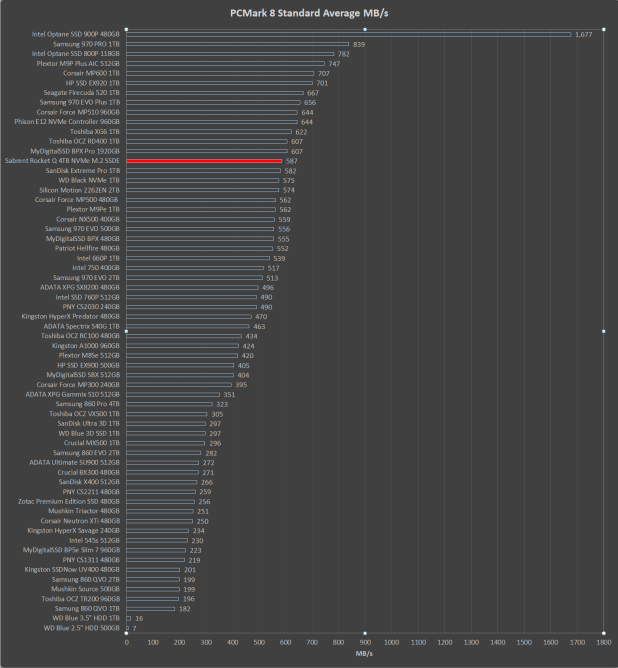Click the SanDisk Extreme Pro 1TB label
This screenshot has width=618, height=668.
click(83, 170)
